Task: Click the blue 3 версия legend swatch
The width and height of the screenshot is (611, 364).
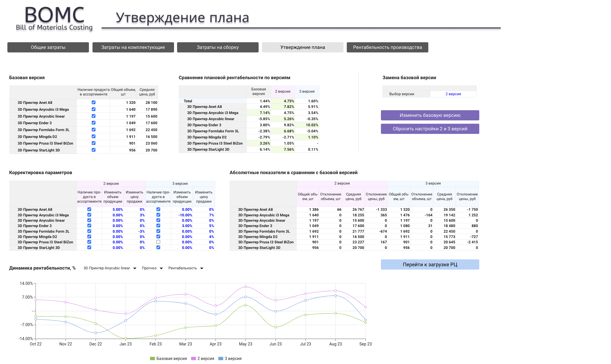Action: pyautogui.click(x=221, y=358)
